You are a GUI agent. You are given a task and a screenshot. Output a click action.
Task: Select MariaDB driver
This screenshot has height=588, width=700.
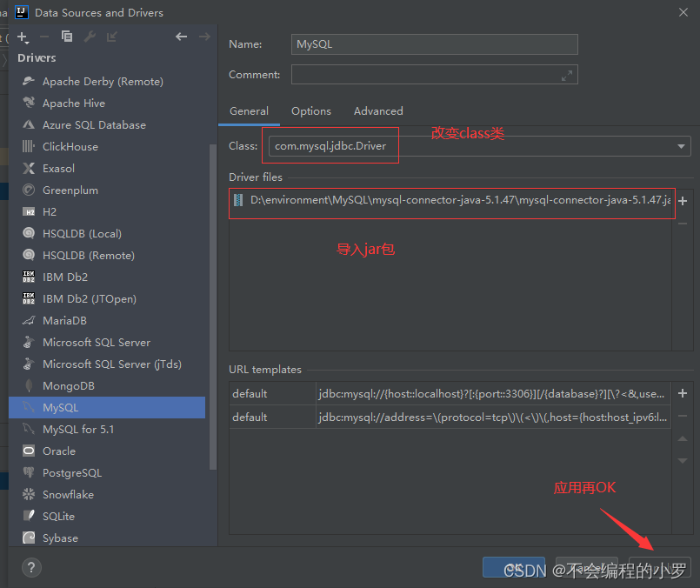pyautogui.click(x=107, y=321)
